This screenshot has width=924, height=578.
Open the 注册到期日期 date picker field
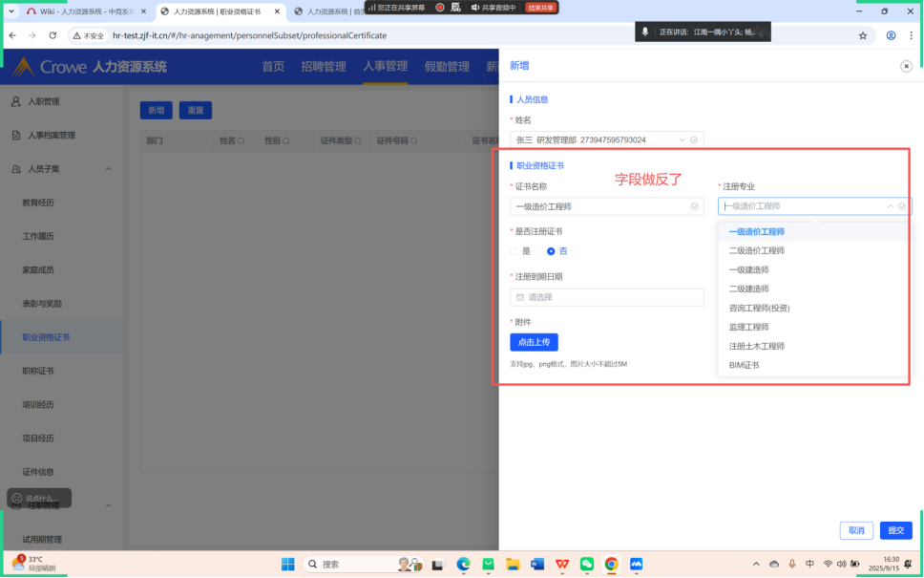click(607, 297)
